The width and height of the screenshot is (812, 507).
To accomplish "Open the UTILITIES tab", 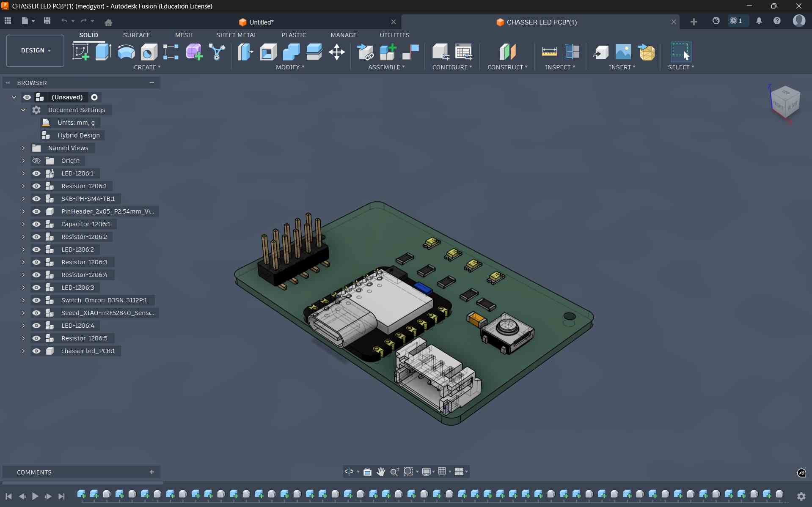I will coord(394,35).
